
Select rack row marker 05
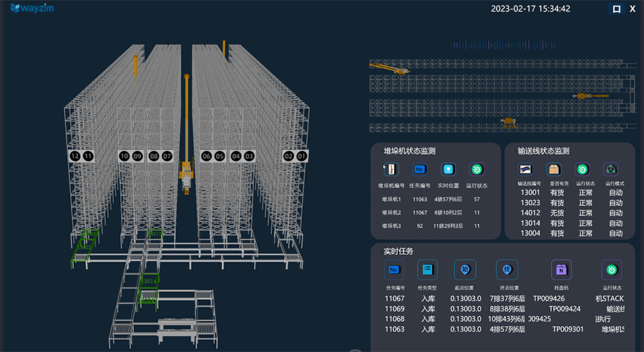coord(220,156)
